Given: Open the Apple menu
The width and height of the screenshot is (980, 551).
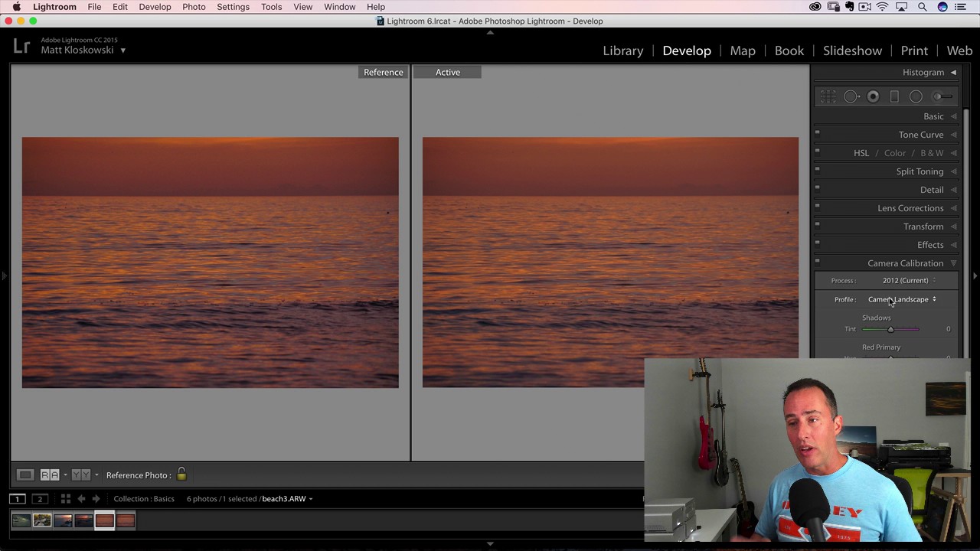Looking at the screenshot, I should click(x=16, y=7).
